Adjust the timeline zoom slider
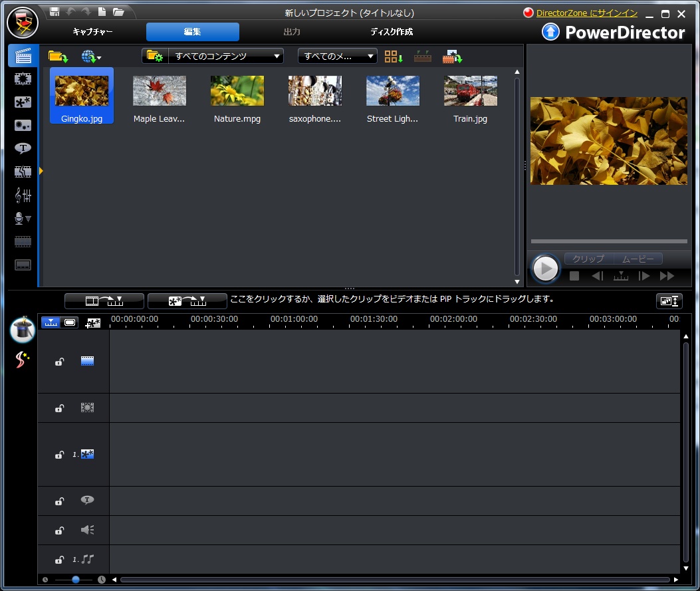 tap(74, 580)
